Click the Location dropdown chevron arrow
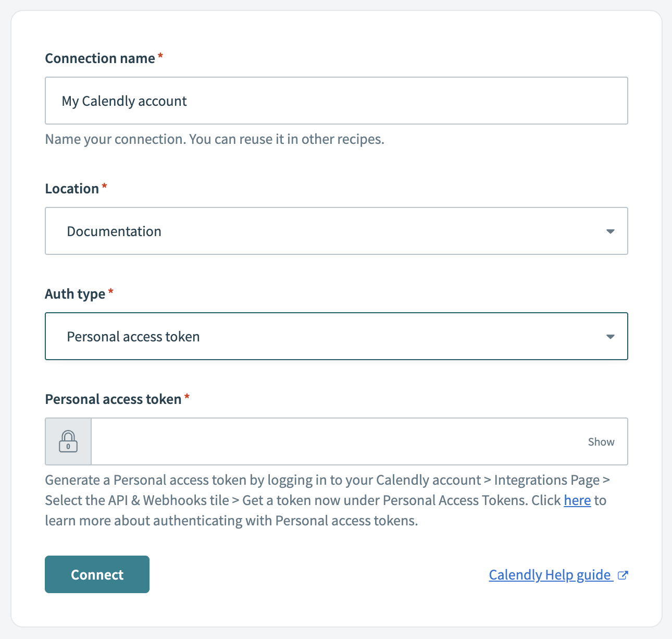This screenshot has height=639, width=672. click(610, 231)
